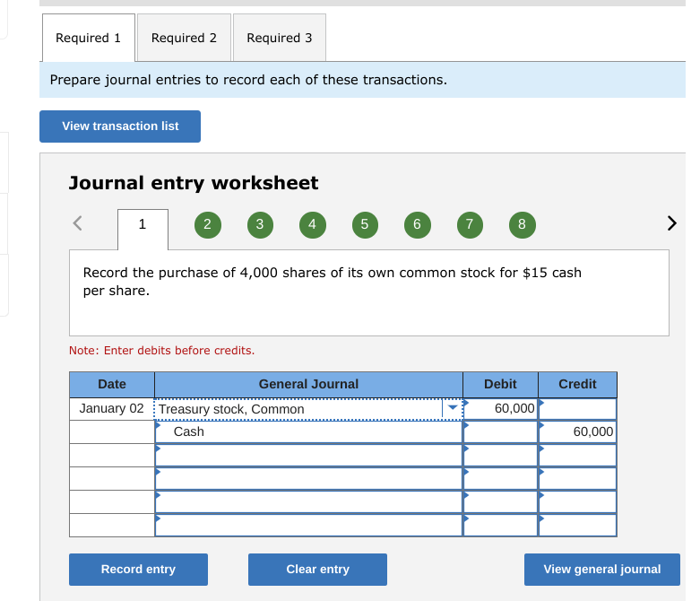Click fourth row debit cell
Screen dimensions: 700x601
click(x=500, y=479)
